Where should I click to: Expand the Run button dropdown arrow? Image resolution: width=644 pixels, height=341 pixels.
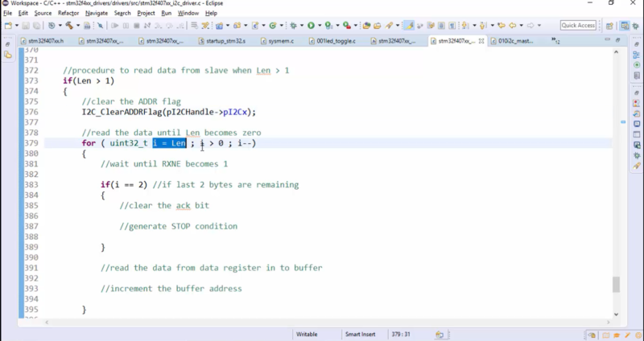point(320,26)
